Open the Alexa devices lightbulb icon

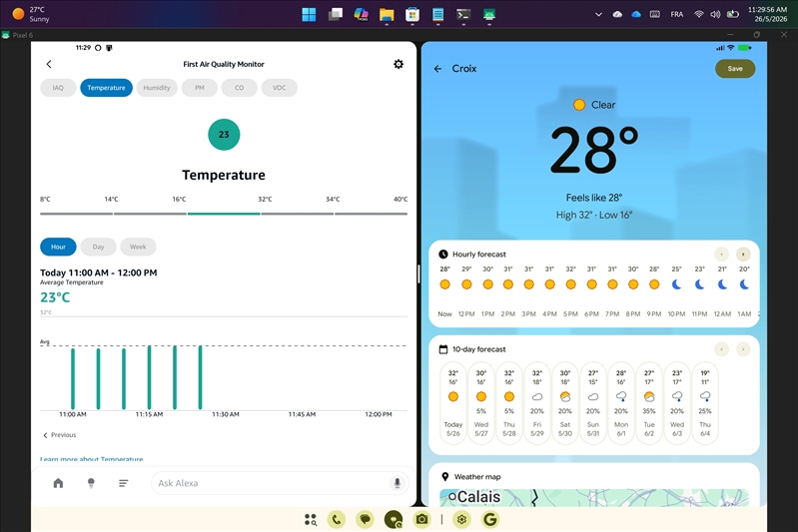click(x=91, y=483)
